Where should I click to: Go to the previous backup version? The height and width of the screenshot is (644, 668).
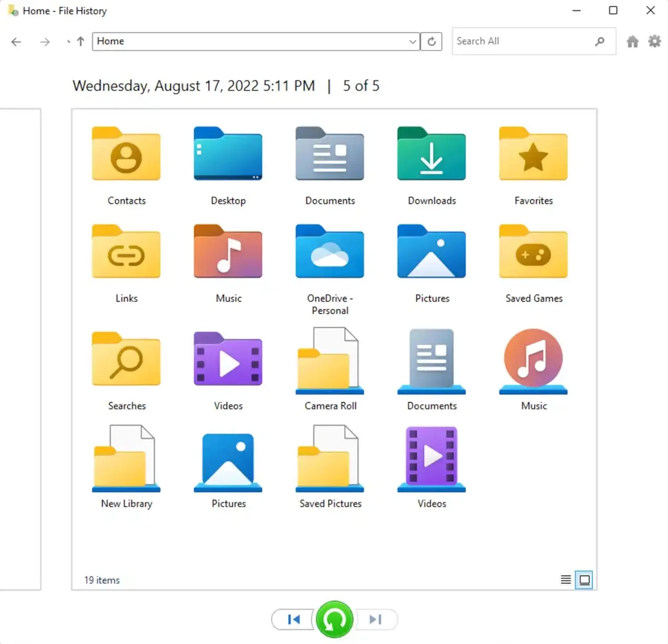293,619
